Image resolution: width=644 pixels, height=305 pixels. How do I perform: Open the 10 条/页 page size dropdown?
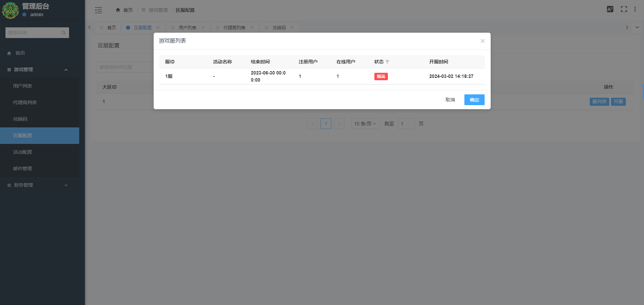(365, 123)
